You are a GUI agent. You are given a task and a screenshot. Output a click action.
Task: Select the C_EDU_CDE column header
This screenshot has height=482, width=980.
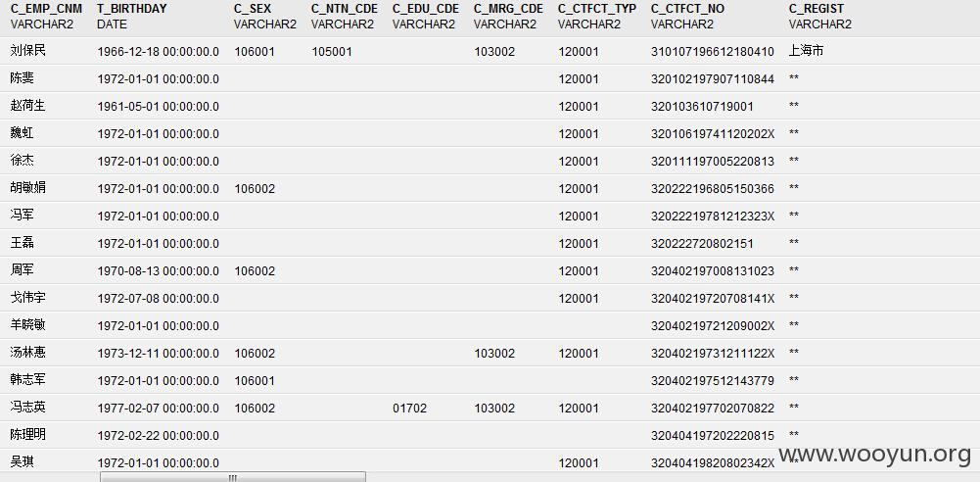click(x=426, y=10)
